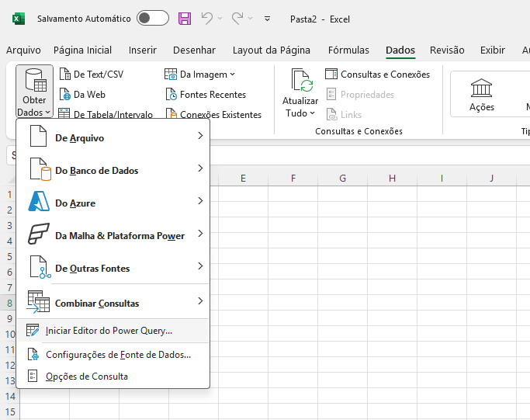Click the chevron beside Combinar Consultas
The width and height of the screenshot is (530, 420).
pos(200,300)
